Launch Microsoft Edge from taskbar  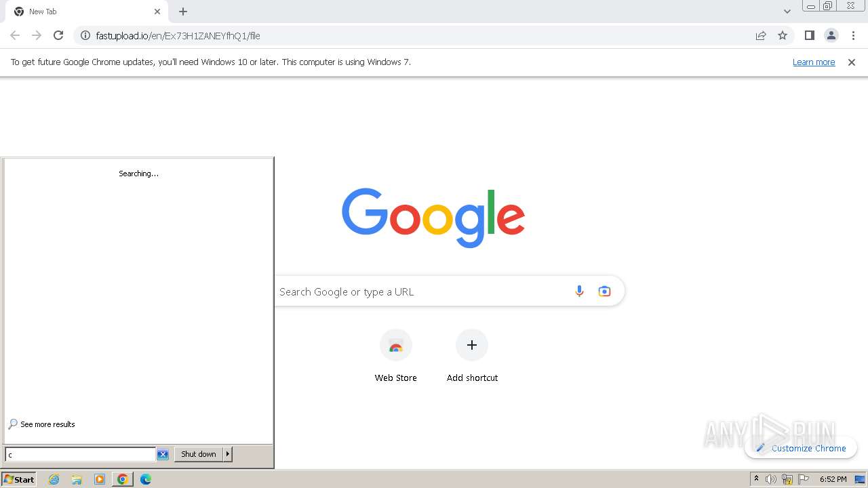click(x=146, y=479)
